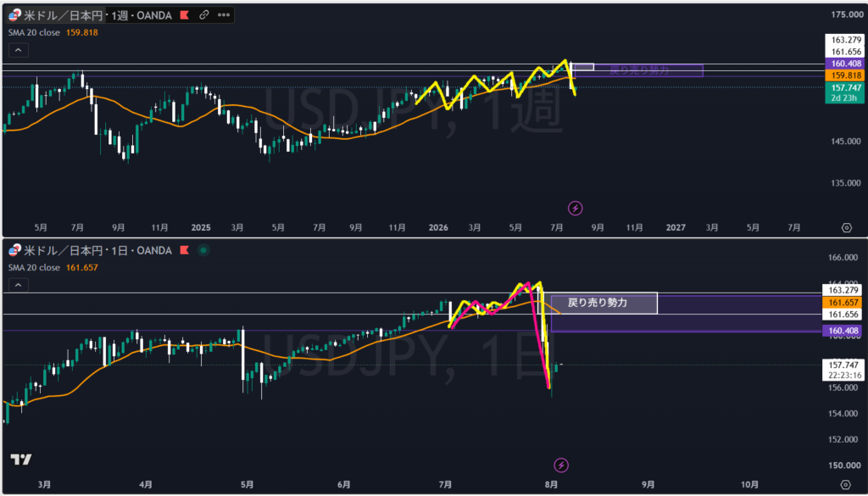Click the purple lightning event icon on weekly chart

click(x=576, y=208)
